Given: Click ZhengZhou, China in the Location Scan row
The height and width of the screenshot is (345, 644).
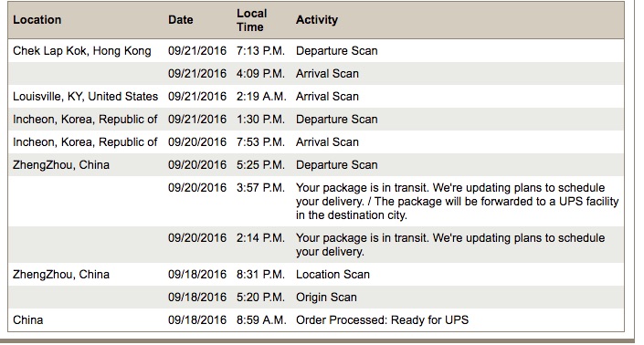Looking at the screenshot, I should click(61, 275).
